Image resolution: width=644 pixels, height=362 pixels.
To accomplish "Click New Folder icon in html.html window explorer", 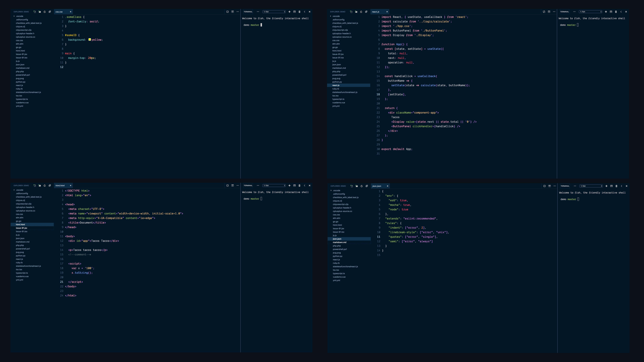I will [x=40, y=186].
